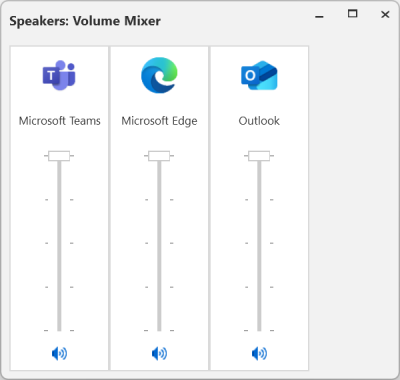
Task: Click the Microsoft Teams app icon
Action: click(59, 75)
